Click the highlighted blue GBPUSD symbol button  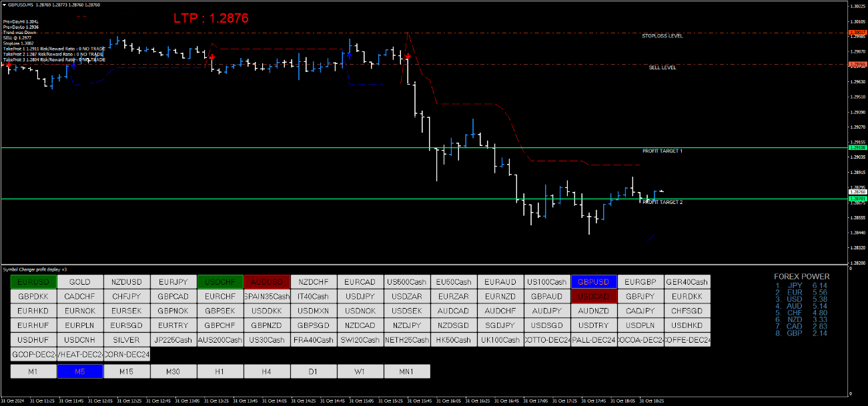pos(594,282)
